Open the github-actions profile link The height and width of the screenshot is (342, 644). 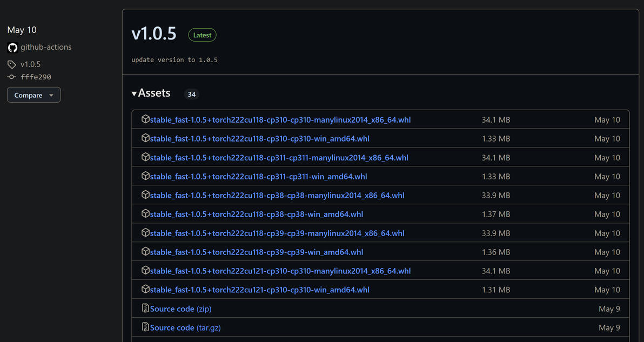pyautogui.click(x=46, y=48)
